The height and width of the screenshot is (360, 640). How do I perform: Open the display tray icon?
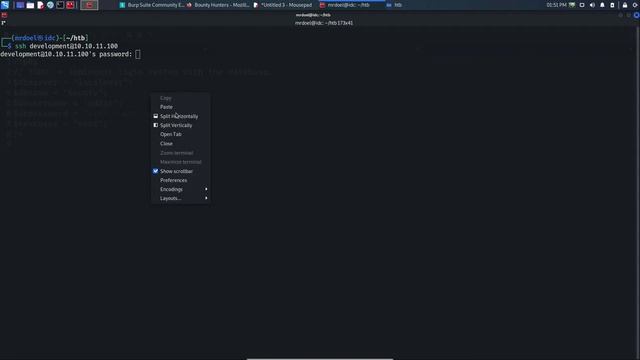click(x=582, y=5)
